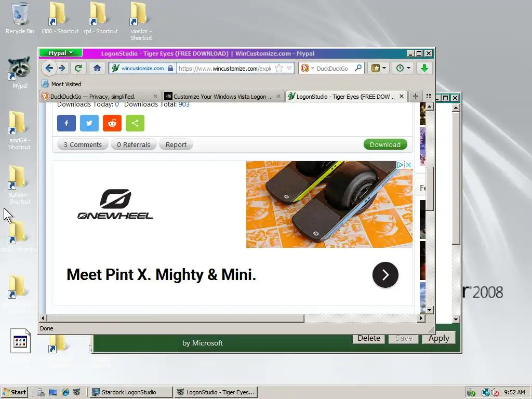Viewport: 532px width, 399px height.
Task: Open the downloads green arrow icon
Action: coord(424,68)
